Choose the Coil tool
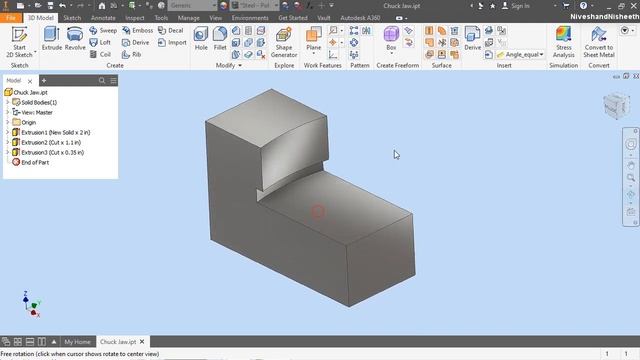 [100, 54]
